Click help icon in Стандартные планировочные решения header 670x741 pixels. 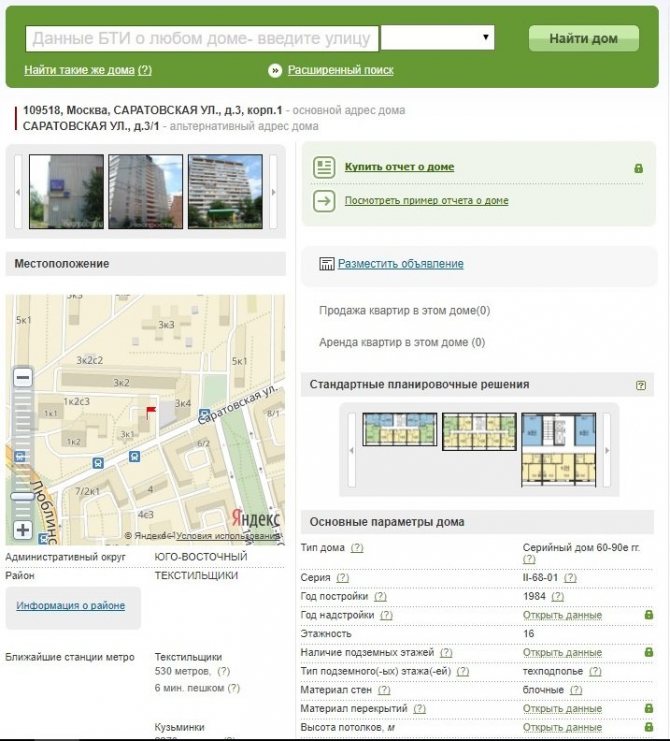[641, 385]
